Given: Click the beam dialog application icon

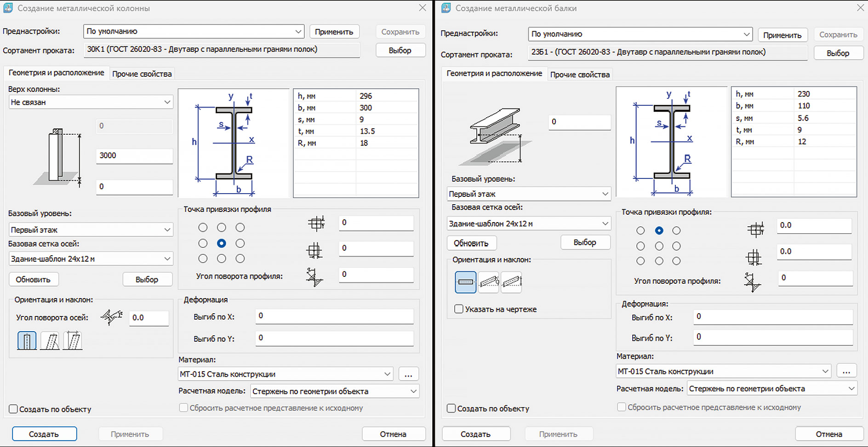Looking at the screenshot, I should pyautogui.click(x=446, y=8).
